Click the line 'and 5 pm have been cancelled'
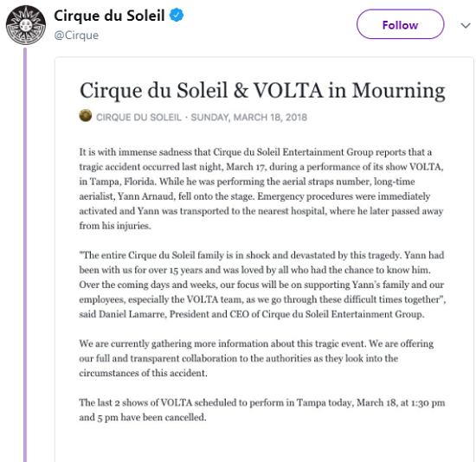The width and height of the screenshot is (476, 462). (x=143, y=417)
